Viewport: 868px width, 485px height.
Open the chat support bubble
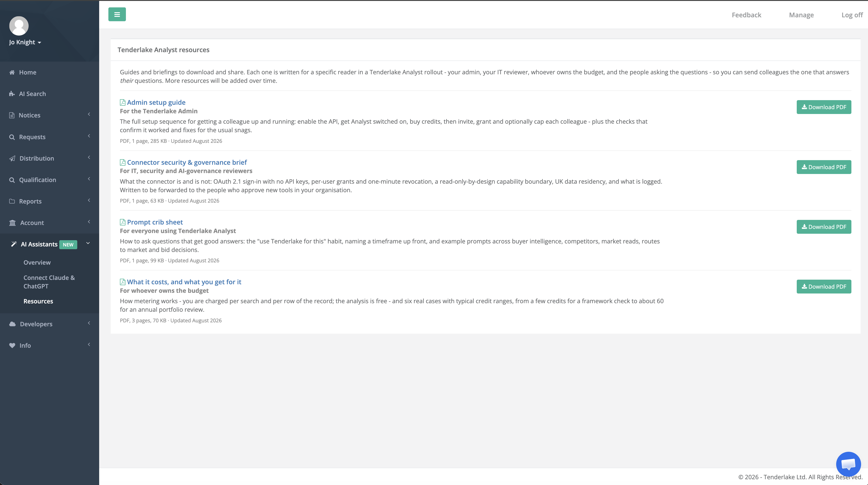click(x=848, y=464)
